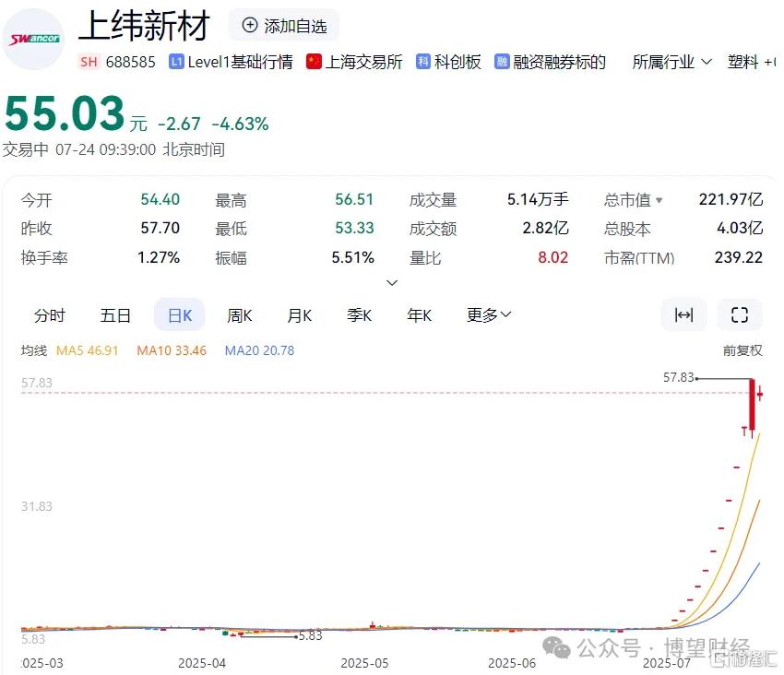Switch to 五日 chart tab
The width and height of the screenshot is (784, 675).
pyautogui.click(x=115, y=315)
